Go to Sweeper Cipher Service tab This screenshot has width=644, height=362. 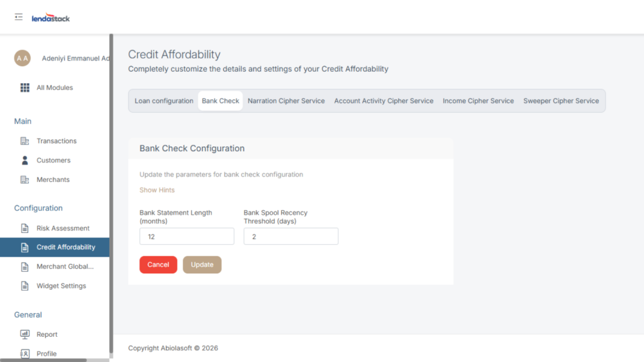[561, 101]
